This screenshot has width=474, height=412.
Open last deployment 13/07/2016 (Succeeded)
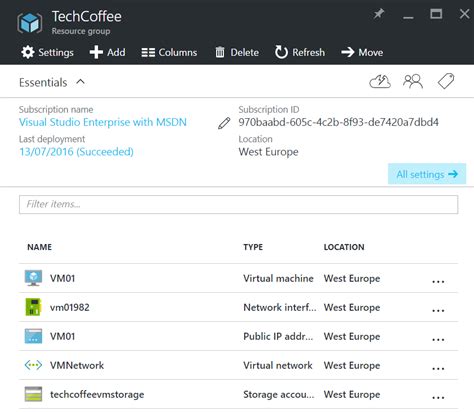click(76, 152)
